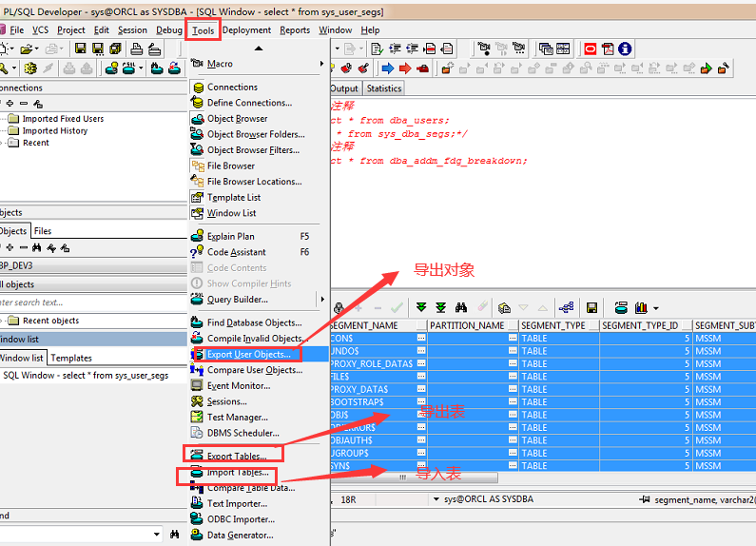
Task: Open the Reports menu
Action: coord(295,29)
